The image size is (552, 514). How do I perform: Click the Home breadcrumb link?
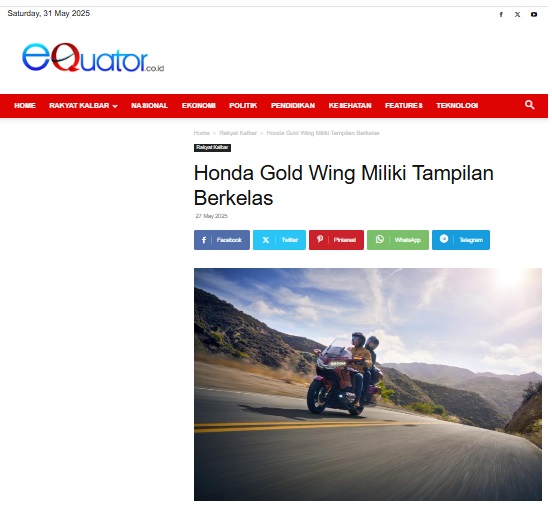pos(202,133)
